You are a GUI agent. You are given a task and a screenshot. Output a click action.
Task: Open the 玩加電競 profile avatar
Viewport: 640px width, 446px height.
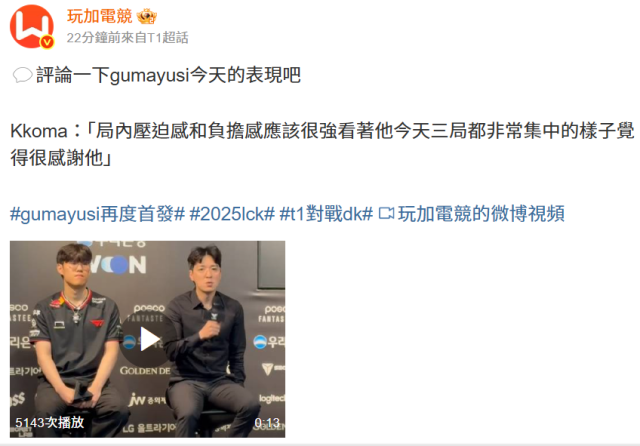coord(31,27)
